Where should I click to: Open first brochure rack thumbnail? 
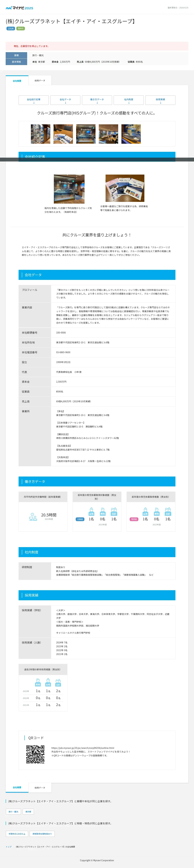coord(40,134)
